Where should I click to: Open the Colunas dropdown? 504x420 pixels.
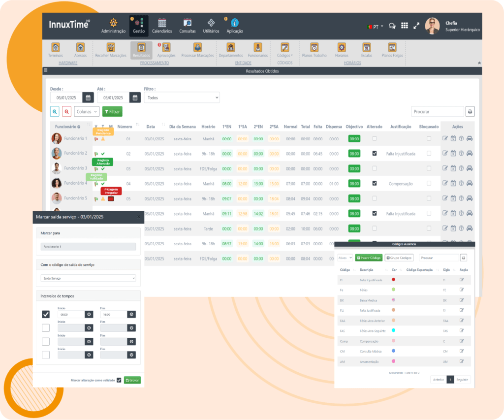click(x=87, y=112)
